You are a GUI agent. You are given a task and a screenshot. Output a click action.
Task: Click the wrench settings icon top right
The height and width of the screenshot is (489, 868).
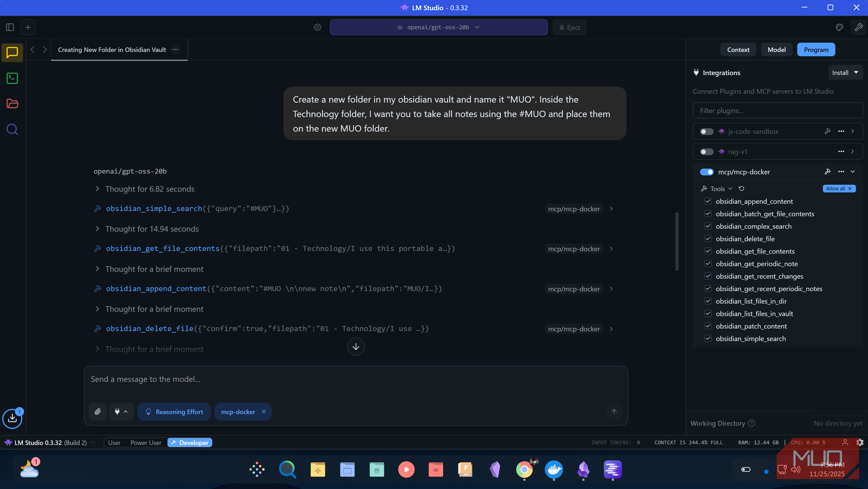point(858,27)
